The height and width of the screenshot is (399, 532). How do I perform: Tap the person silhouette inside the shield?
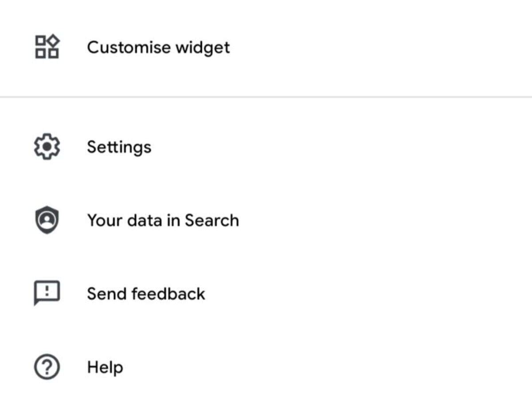pyautogui.click(x=47, y=219)
